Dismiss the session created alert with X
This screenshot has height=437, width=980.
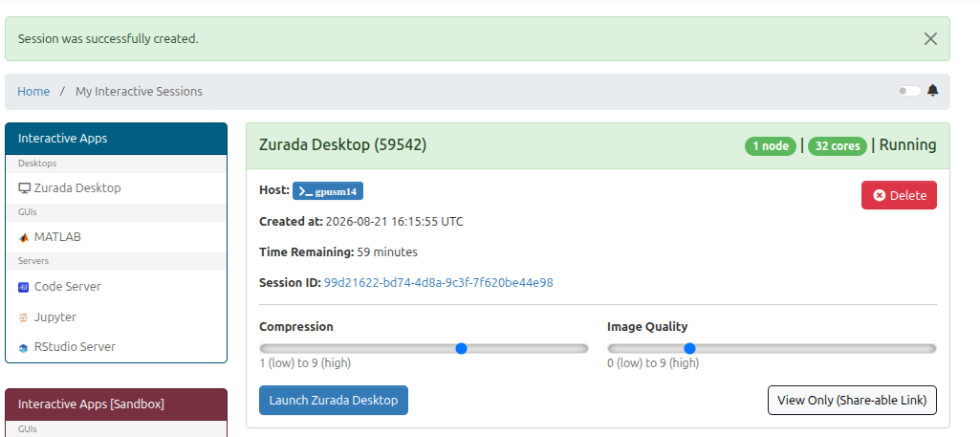click(930, 39)
